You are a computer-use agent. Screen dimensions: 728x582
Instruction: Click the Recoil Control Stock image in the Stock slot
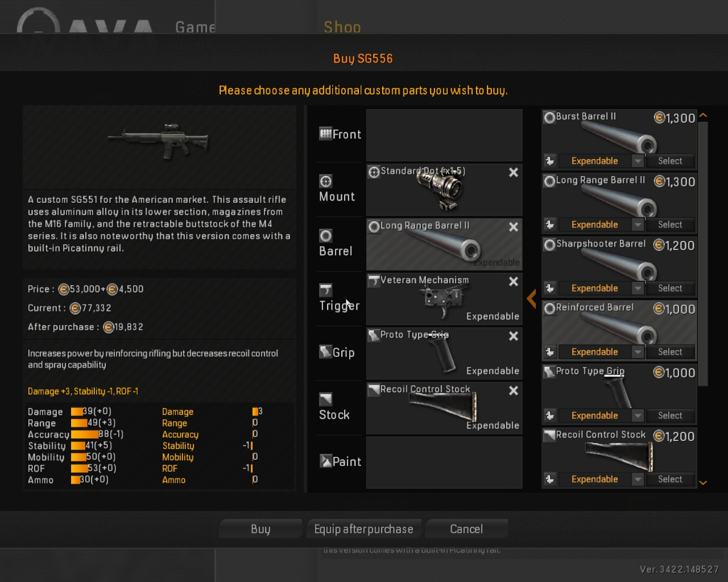pos(444,408)
